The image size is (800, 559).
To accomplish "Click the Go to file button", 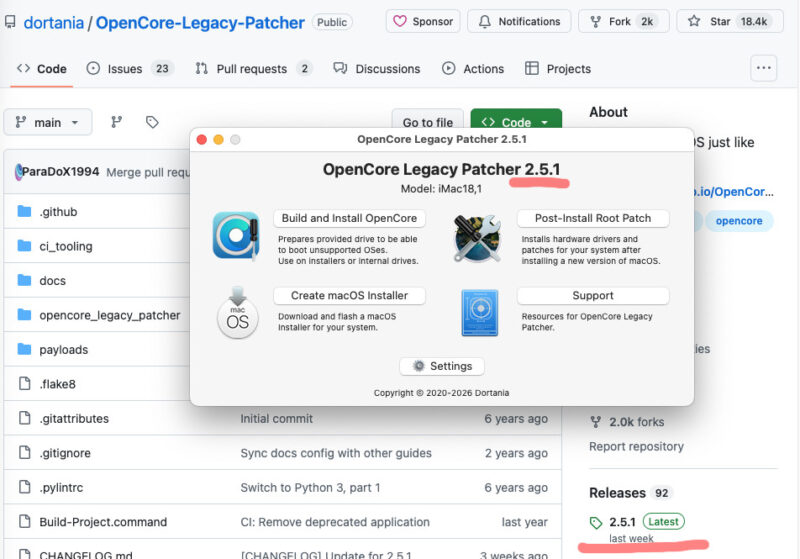I will (428, 122).
